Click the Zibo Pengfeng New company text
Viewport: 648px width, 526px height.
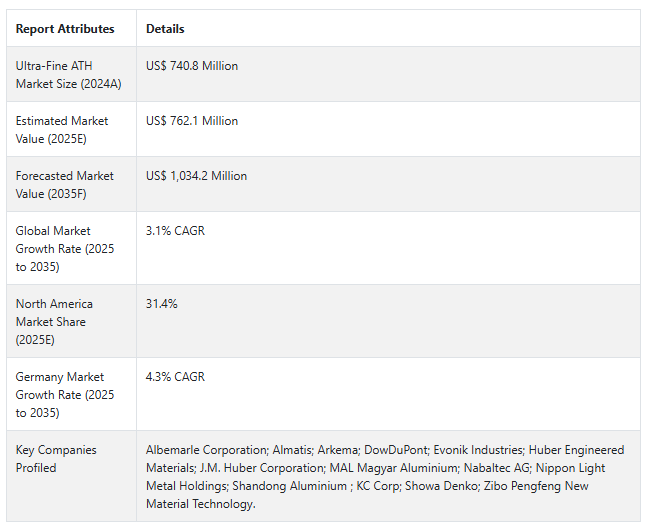coord(536,486)
